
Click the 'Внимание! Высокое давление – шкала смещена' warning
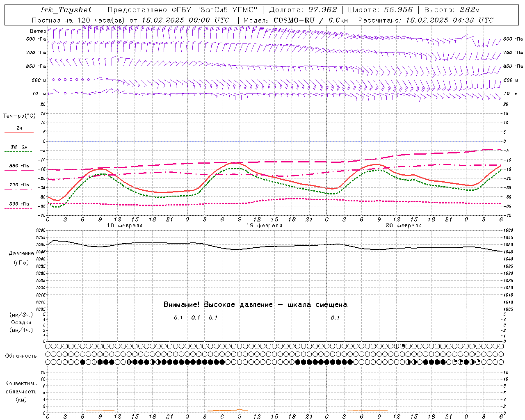pyautogui.click(x=256, y=305)
